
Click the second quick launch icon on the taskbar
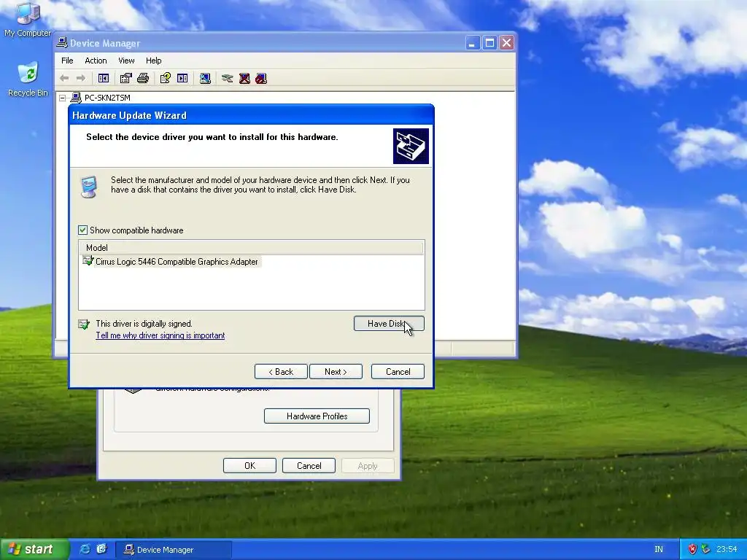point(101,549)
